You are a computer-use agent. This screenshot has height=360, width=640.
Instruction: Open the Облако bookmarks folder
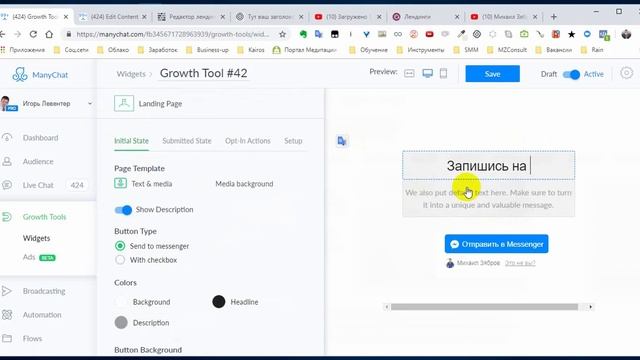point(113,50)
